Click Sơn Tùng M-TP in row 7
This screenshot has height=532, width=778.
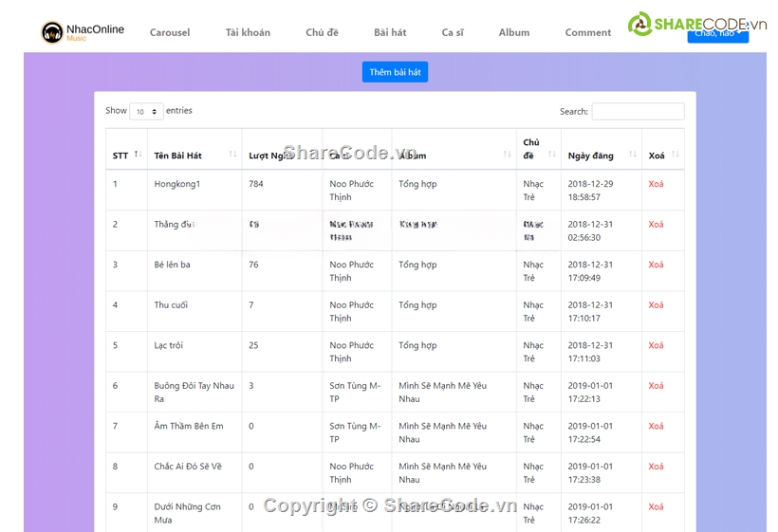tap(355, 432)
